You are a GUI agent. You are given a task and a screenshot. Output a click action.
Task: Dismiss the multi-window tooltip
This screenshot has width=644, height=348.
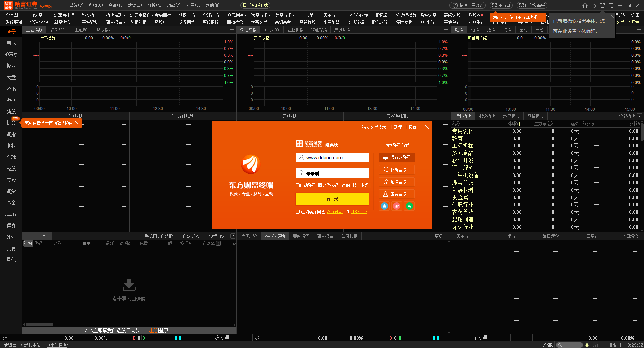541,17
